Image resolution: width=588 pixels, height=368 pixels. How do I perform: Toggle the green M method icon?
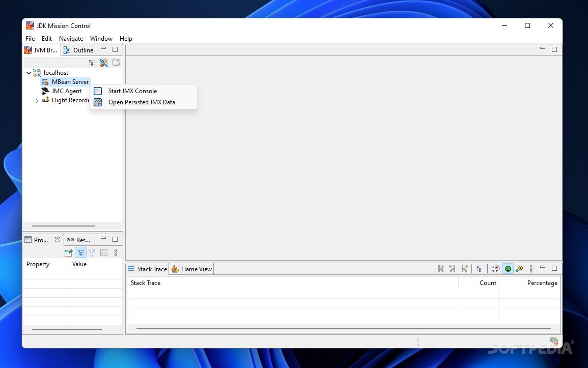point(508,269)
